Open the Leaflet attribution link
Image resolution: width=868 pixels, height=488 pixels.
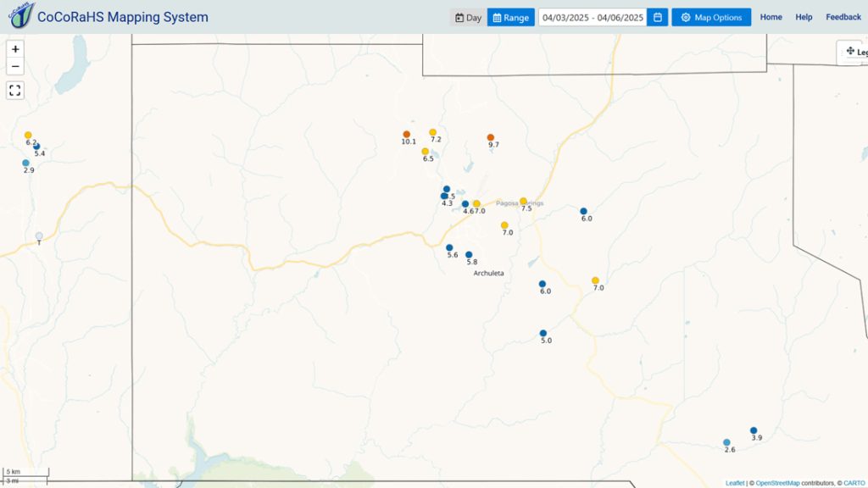click(735, 483)
